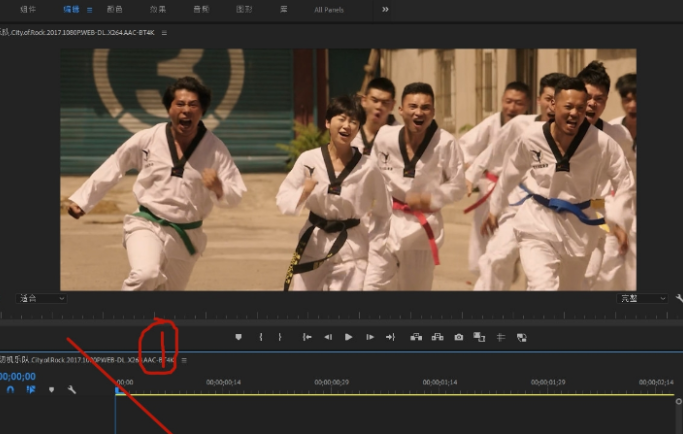The height and width of the screenshot is (434, 683).
Task: Click the 00;00;00;14 mark on timeline ruler
Action: click(223, 382)
